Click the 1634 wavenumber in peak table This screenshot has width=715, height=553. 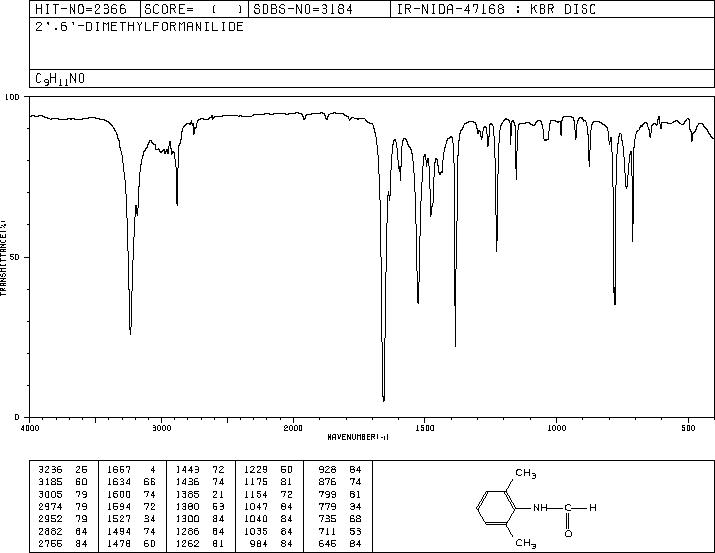[119, 482]
